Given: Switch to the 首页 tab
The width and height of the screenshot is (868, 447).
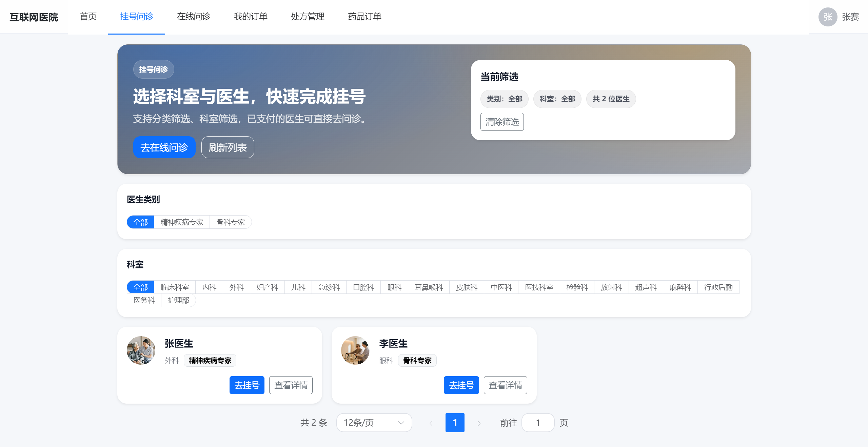Looking at the screenshot, I should click(88, 17).
